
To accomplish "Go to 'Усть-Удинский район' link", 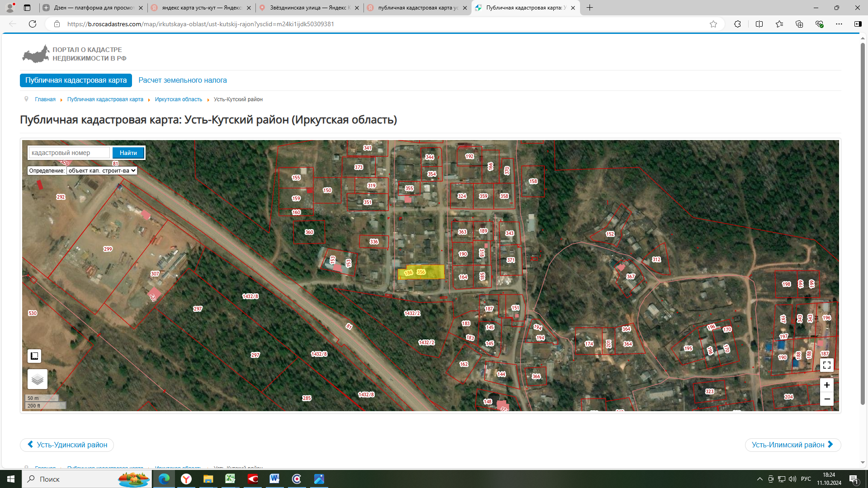I will coord(67,445).
